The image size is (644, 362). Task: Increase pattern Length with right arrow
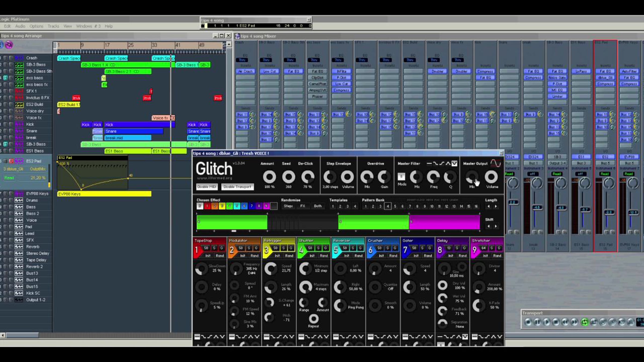496,206
